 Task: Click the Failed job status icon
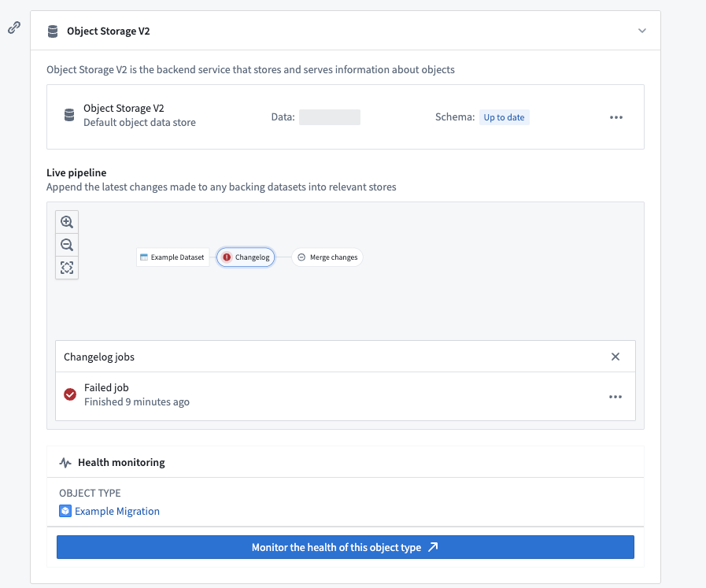[x=70, y=394]
